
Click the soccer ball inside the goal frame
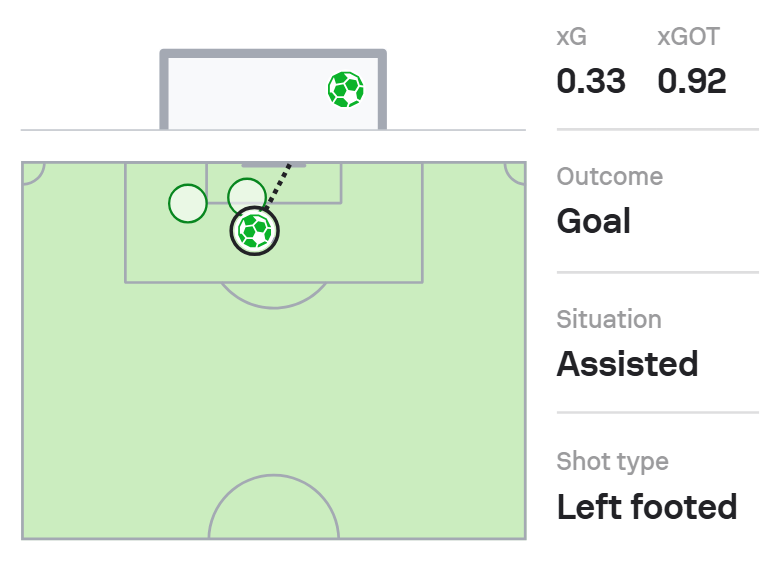[x=345, y=90]
